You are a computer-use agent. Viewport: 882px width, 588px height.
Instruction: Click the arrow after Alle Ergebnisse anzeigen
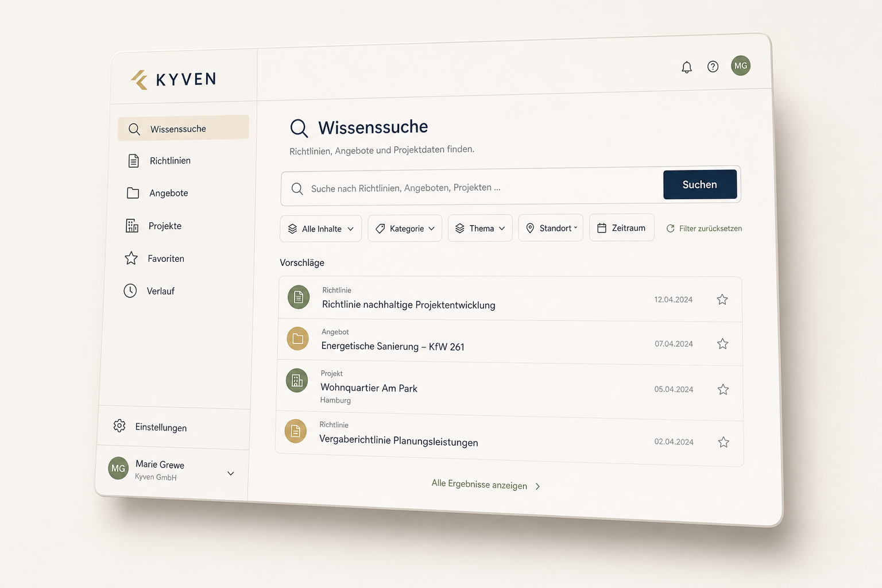pos(537,486)
